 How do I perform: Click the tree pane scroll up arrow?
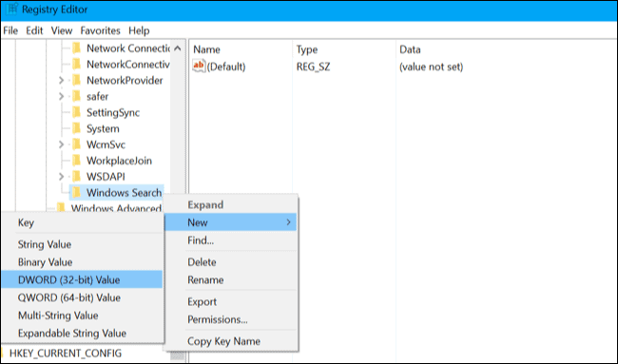[x=178, y=48]
